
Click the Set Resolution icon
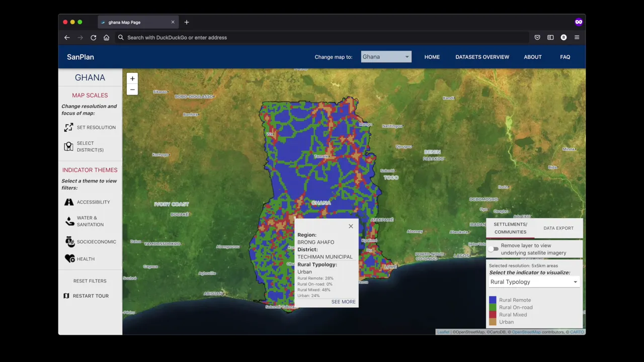(x=69, y=128)
